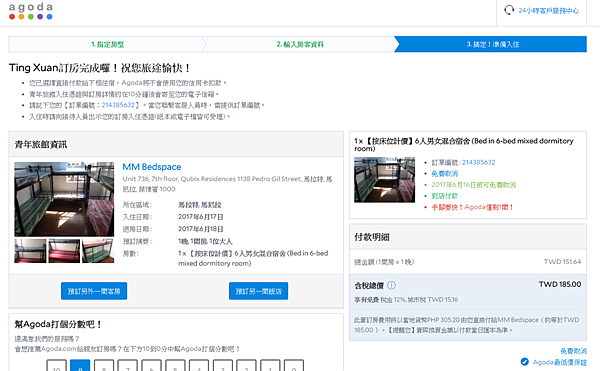Open the MM Bedspace hotel link
This screenshot has width=600, height=371.
[x=152, y=167]
